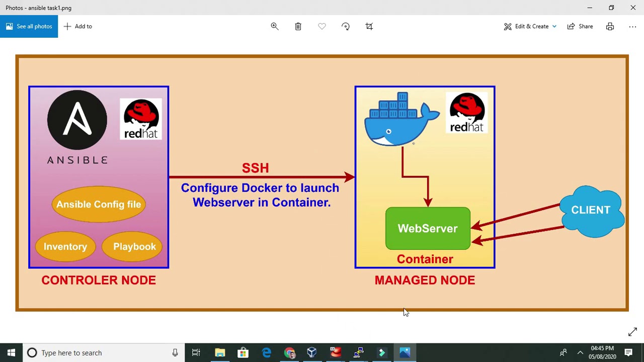Expand the Edit & Create dropdown
This screenshot has width=644, height=362.
[530, 26]
